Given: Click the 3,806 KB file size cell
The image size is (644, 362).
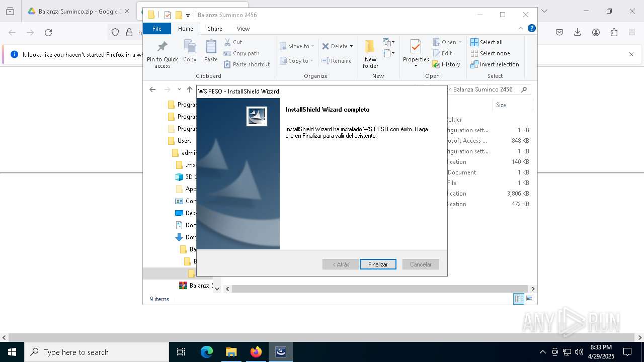Looking at the screenshot, I should coord(518,194).
